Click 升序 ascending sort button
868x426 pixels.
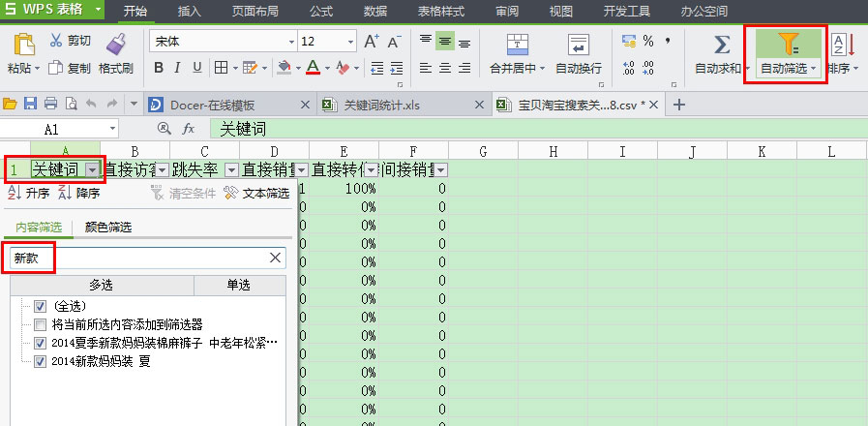29,194
